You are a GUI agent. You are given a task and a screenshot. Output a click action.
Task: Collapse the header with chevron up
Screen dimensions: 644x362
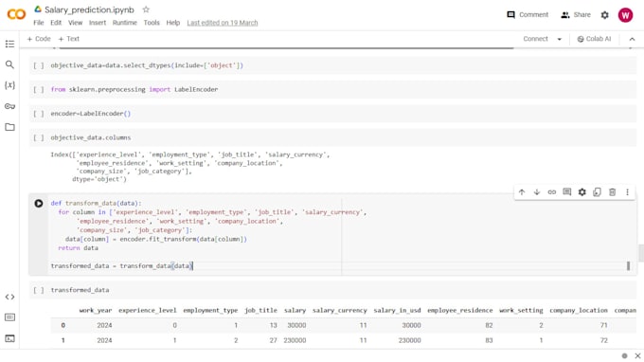click(x=632, y=39)
